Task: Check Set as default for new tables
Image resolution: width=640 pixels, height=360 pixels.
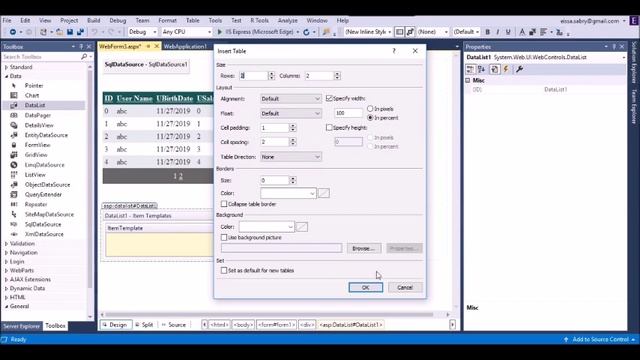Action: tap(224, 270)
